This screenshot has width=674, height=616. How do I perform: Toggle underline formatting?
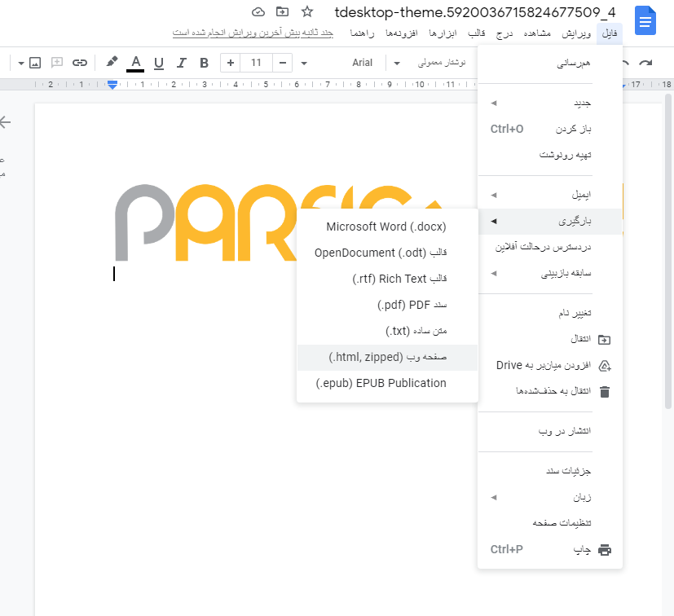point(159,63)
